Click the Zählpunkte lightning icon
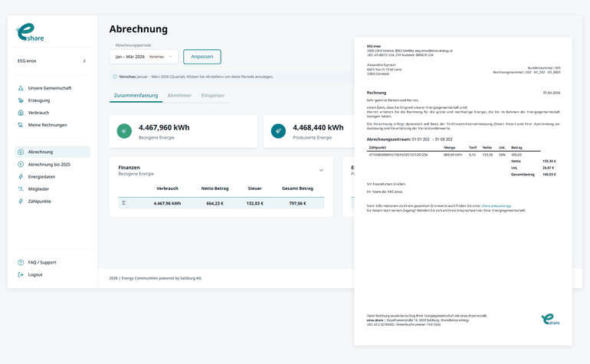Viewport: 590px width, 364px height. (x=21, y=202)
